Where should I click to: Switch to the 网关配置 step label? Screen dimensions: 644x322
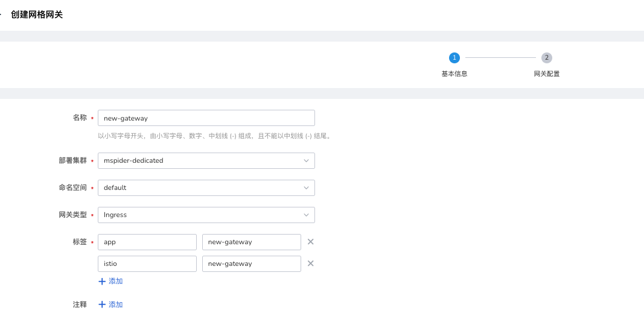click(546, 74)
